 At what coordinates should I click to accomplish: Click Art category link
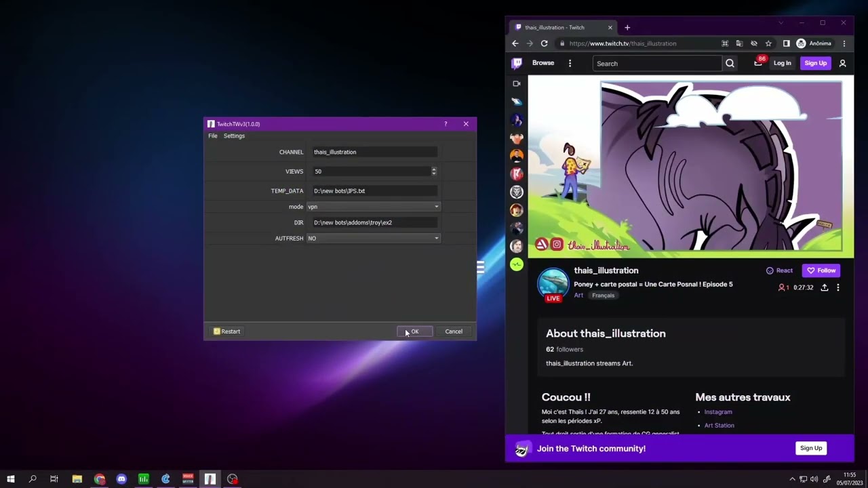[578, 296]
